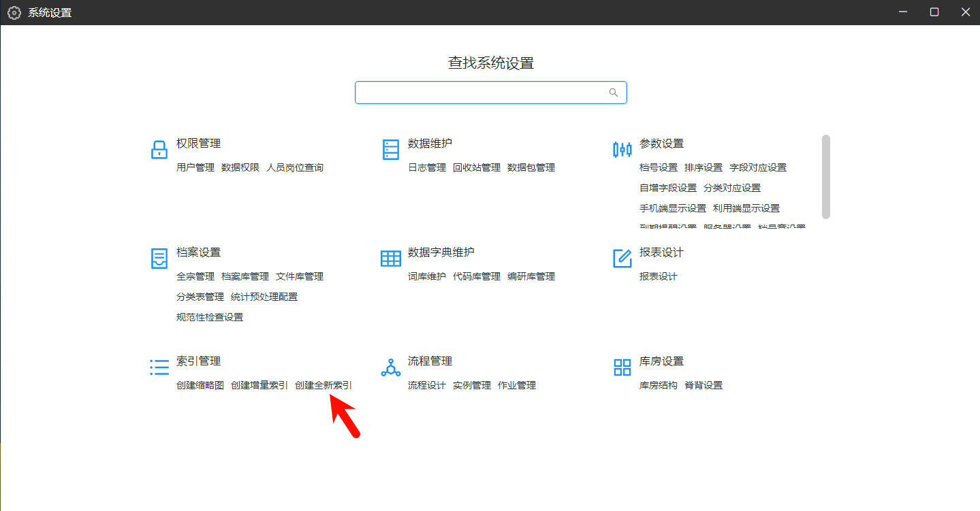Open 创建全新索引 link

(323, 385)
